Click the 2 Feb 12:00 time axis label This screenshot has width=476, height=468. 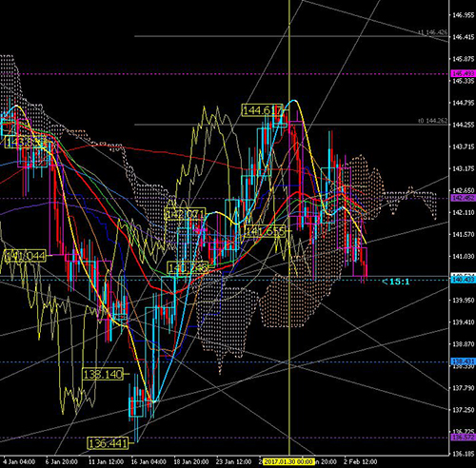[361, 461]
